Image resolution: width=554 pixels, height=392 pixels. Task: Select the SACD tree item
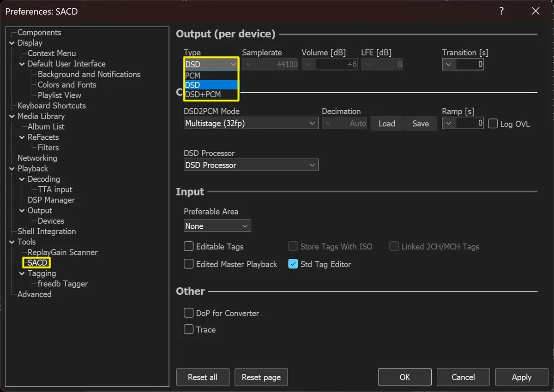point(37,262)
